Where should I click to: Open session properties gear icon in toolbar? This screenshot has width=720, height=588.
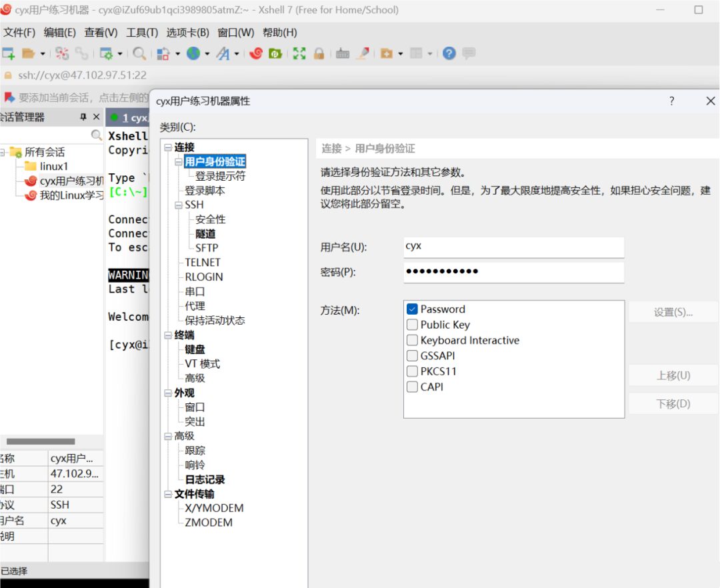coord(106,54)
